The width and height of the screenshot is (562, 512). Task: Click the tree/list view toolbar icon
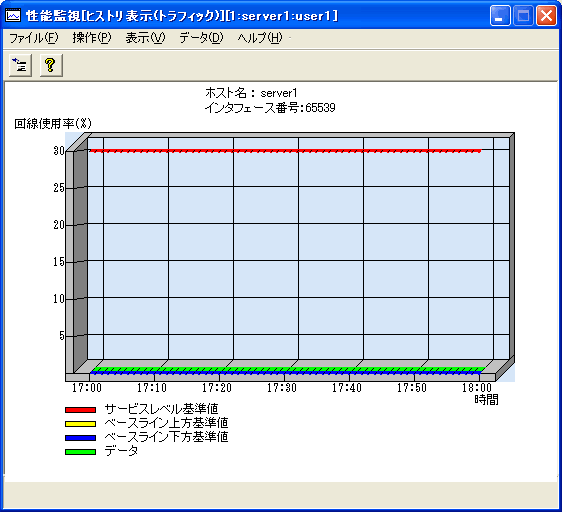click(20, 65)
